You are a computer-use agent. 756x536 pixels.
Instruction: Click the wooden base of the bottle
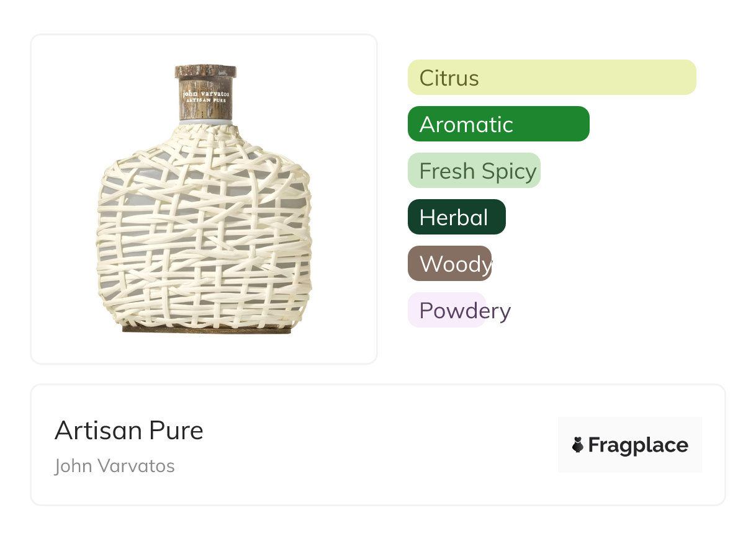206,330
